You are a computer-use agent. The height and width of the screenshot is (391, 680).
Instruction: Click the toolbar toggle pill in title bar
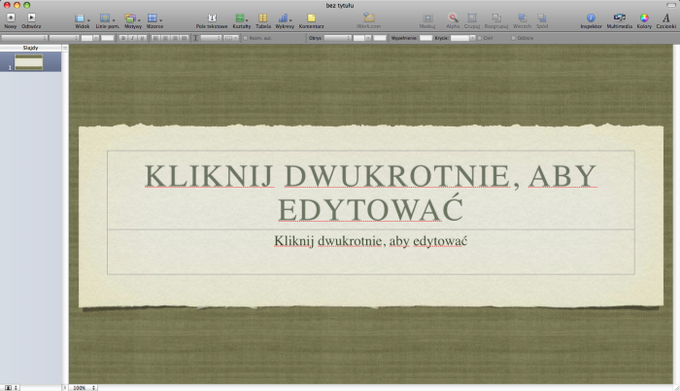[671, 5]
